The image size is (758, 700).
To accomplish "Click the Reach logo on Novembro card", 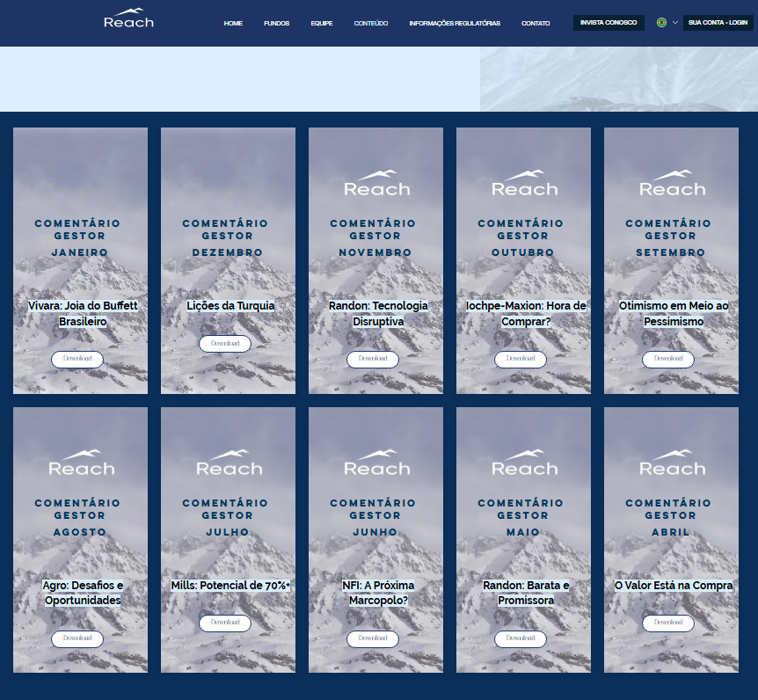I will 377,183.
